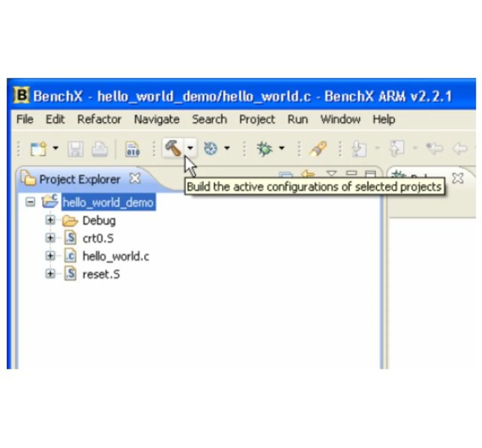Click the blue gear target icon
Image resolution: width=482 pixels, height=448 pixels.
[210, 148]
